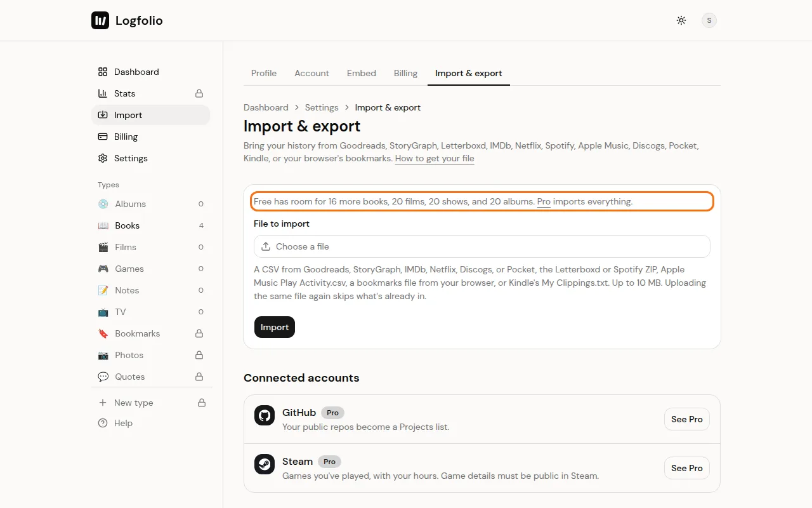
Task: Follow the Pro link in the free-limit notice
Action: point(544,201)
